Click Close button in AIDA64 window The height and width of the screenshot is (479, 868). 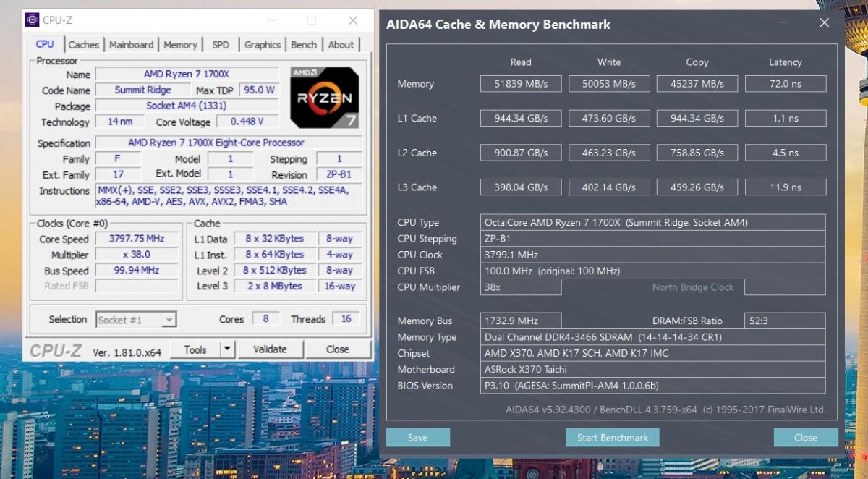point(806,437)
